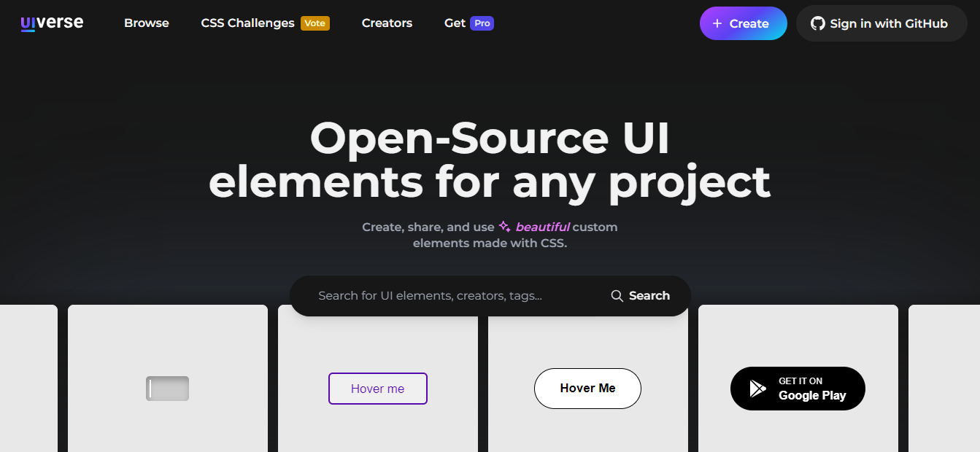Open the Browse menu
This screenshot has height=452, width=980.
point(147,23)
